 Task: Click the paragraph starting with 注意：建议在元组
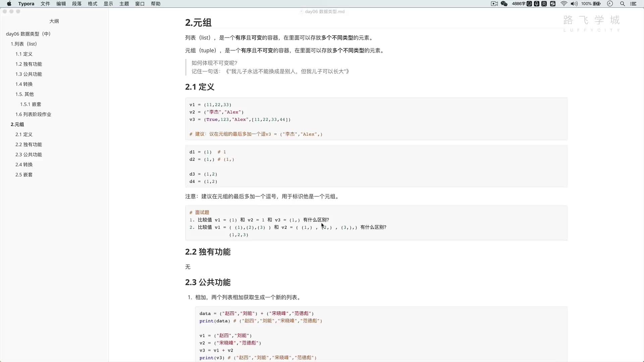tap(263, 196)
